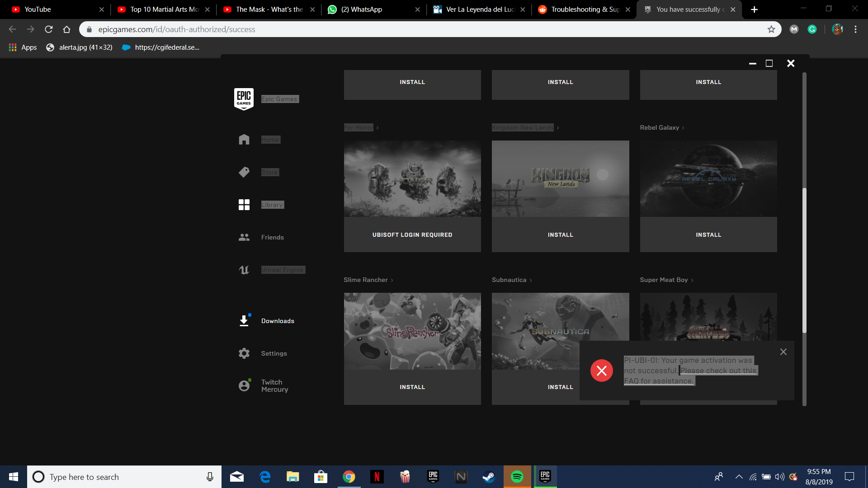Open Spotify from the Windows taskbar
Viewport: 868px width, 488px height.
click(x=517, y=477)
